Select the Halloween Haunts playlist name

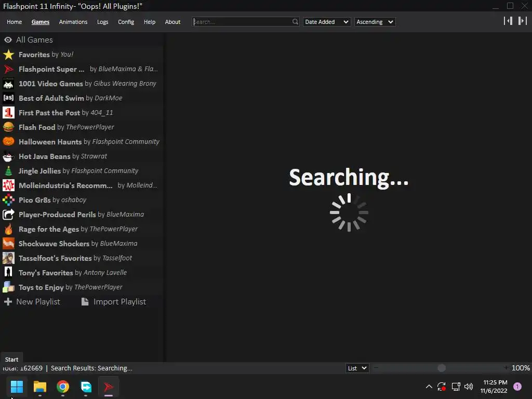tap(50, 142)
